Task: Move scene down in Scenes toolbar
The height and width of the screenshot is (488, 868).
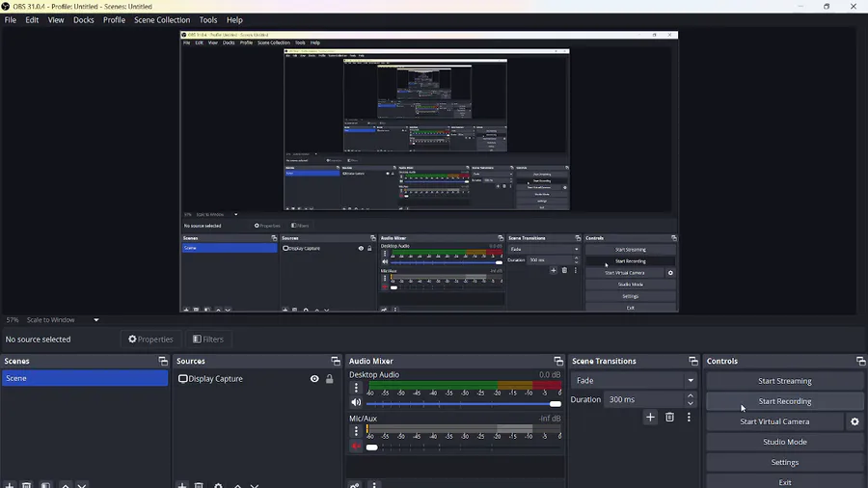Action: point(82,485)
